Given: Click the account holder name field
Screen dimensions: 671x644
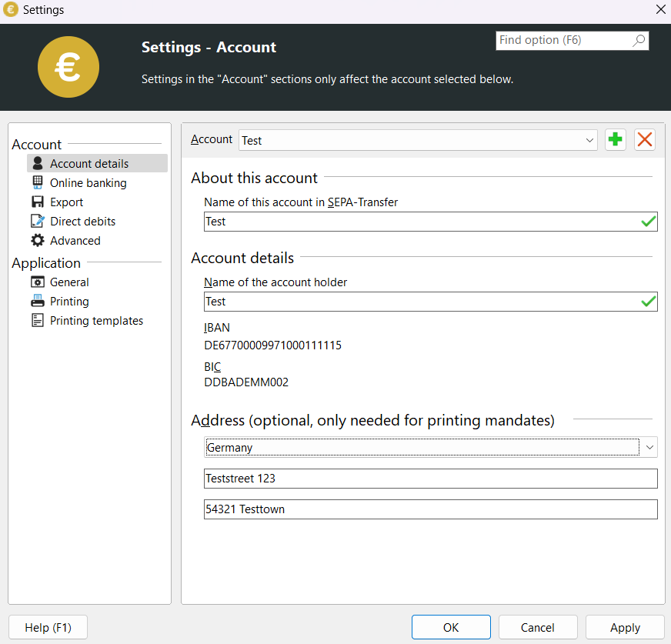Looking at the screenshot, I should point(430,302).
